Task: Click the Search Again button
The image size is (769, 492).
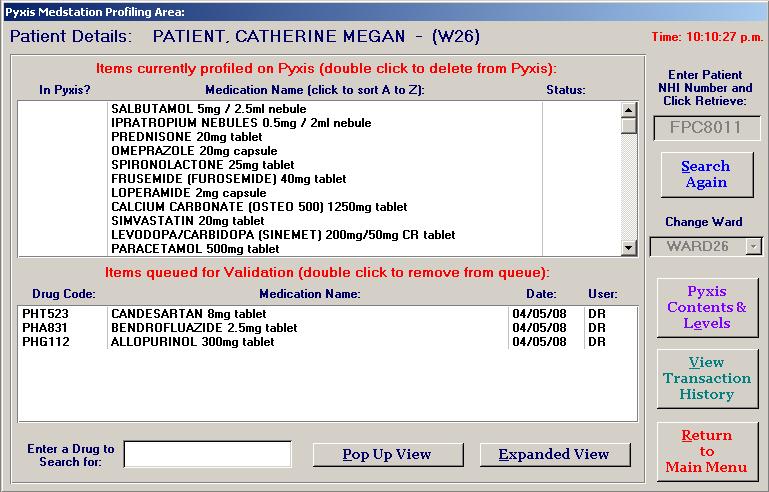Action: 707,175
